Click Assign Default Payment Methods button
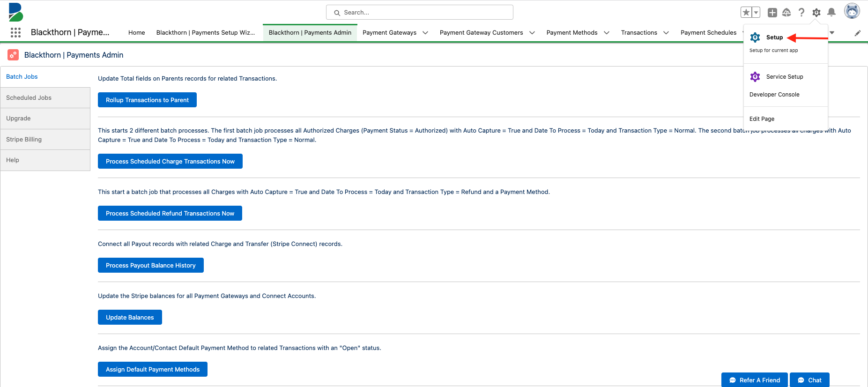 coord(153,369)
